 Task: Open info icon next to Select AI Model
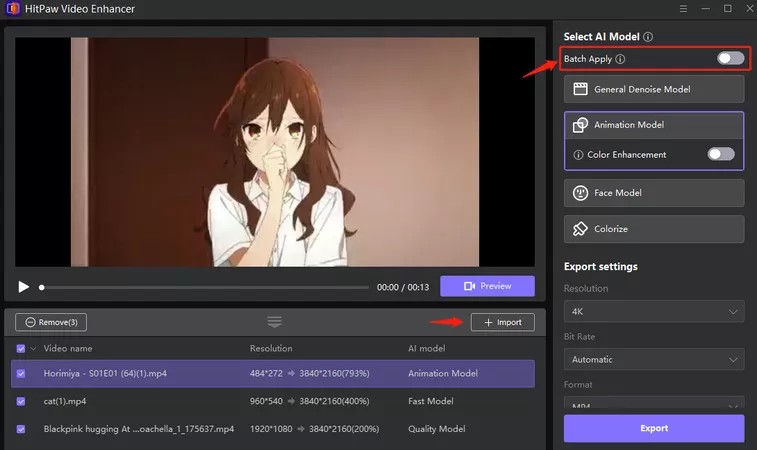(x=648, y=37)
